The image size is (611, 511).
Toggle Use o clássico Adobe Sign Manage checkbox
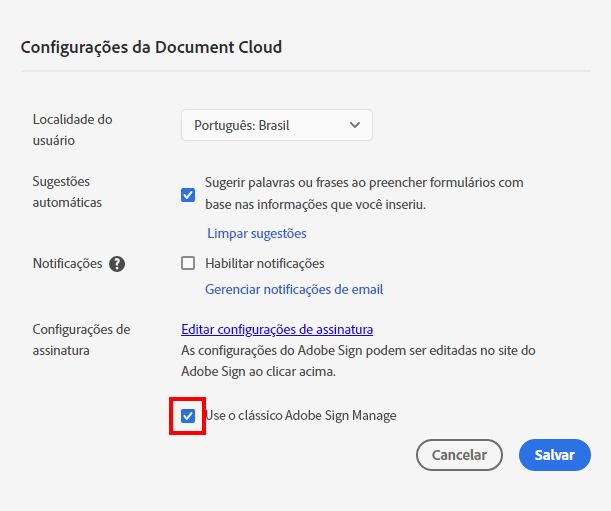pos(188,416)
